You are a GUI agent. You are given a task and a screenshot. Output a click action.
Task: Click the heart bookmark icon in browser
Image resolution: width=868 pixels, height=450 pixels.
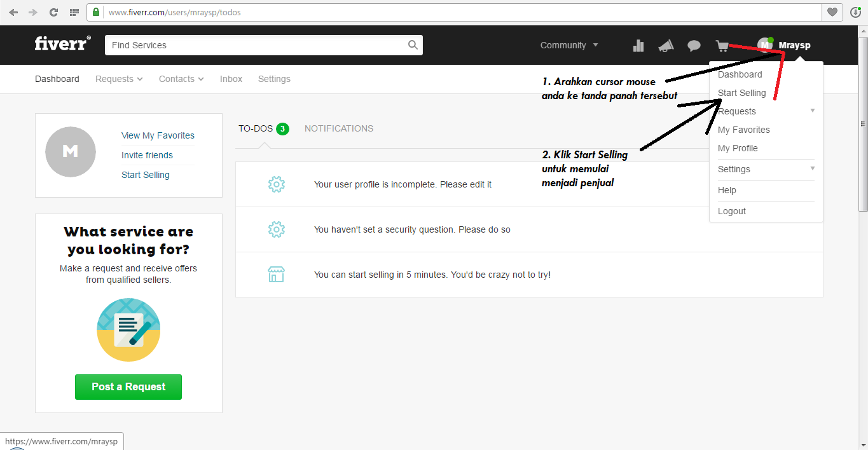click(x=832, y=12)
